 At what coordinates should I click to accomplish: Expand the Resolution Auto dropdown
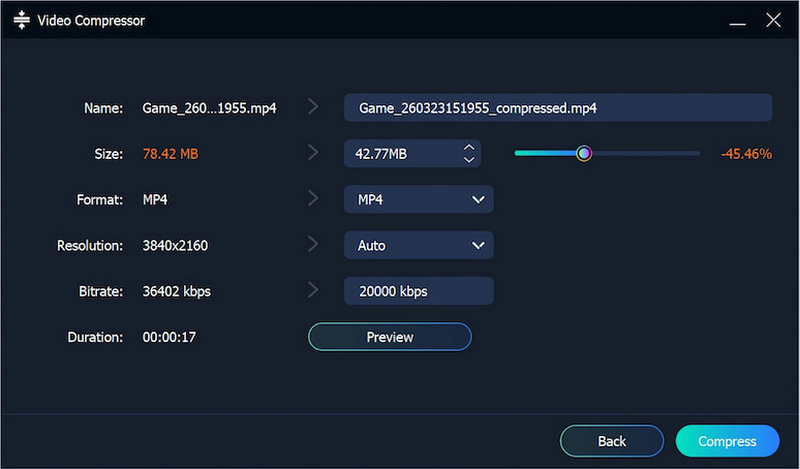(x=418, y=245)
